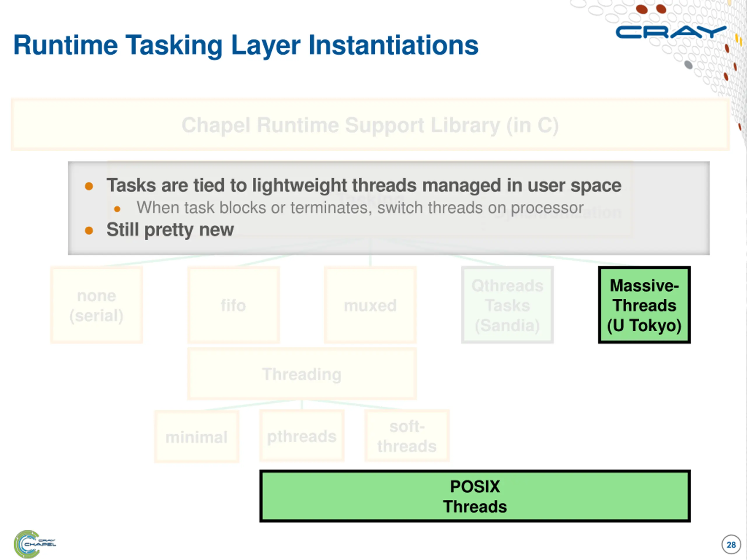Click the sub-bullet 'When task blocks or terminates'
747x560 pixels.
click(360, 208)
